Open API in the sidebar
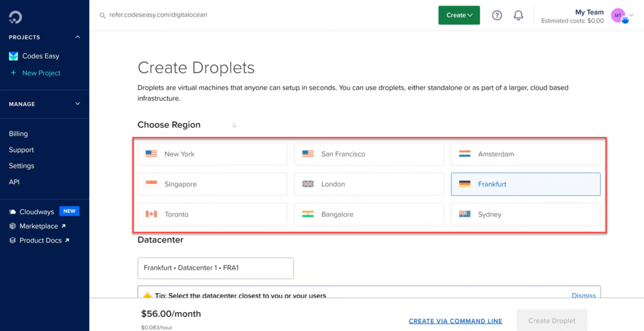Screen dimensions: 644x331 [14, 182]
